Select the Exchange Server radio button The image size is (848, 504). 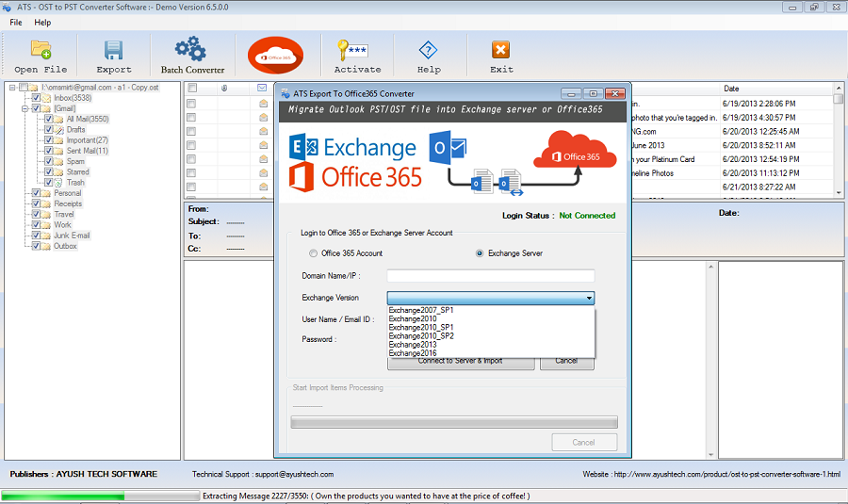(x=480, y=253)
